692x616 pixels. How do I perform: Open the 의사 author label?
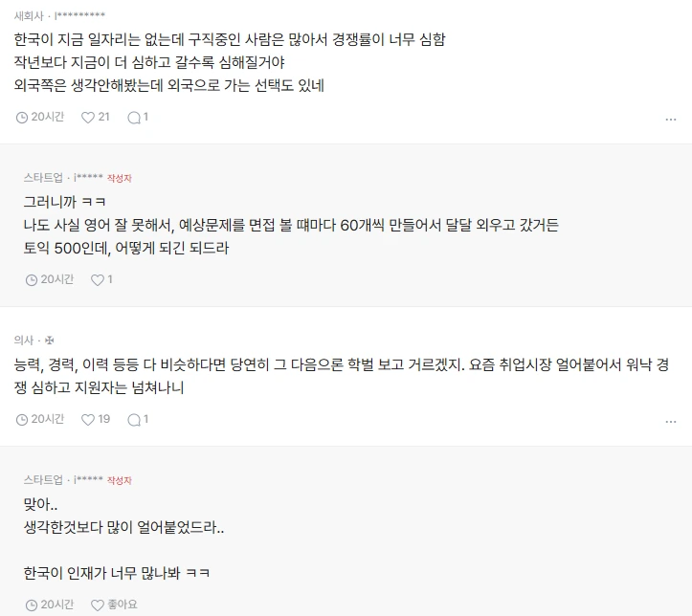coord(23,340)
